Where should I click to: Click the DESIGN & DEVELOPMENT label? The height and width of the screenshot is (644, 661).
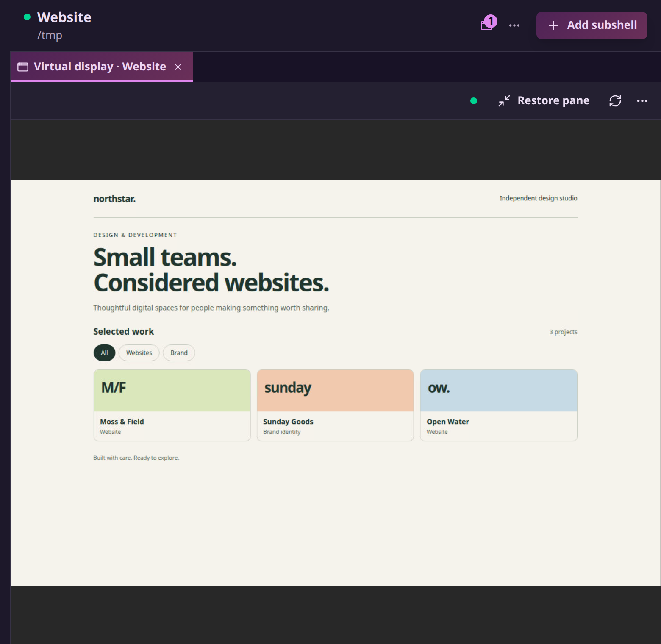coord(135,235)
